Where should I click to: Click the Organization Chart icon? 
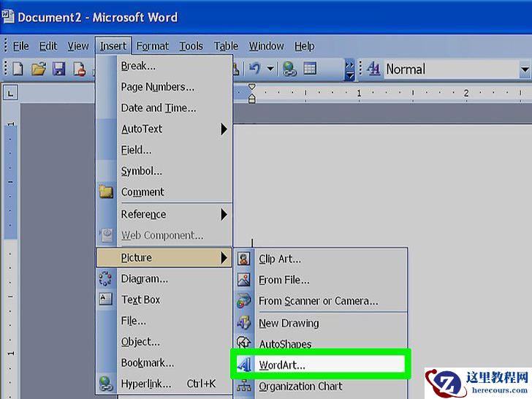[x=243, y=386]
